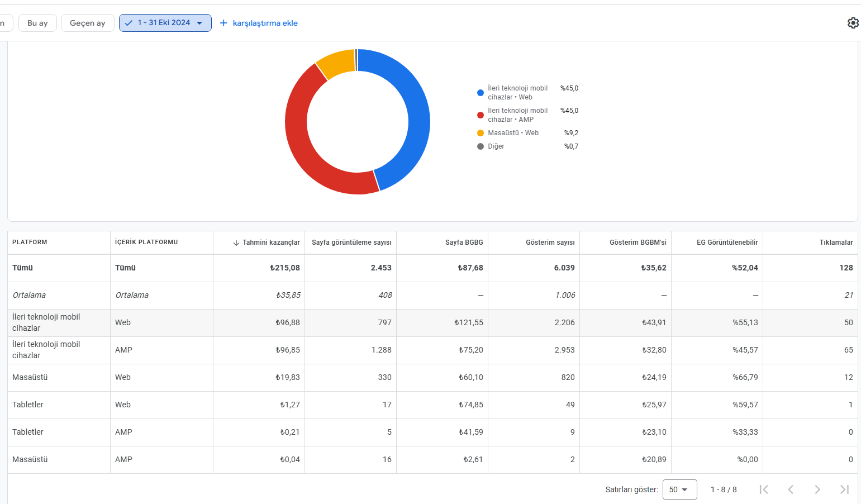Go to next page chevron
The width and height of the screenshot is (861, 504).
click(817, 489)
